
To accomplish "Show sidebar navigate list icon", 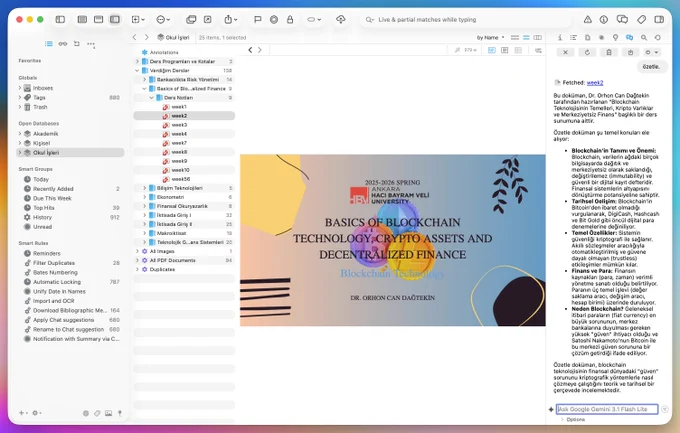I will 49,44.
